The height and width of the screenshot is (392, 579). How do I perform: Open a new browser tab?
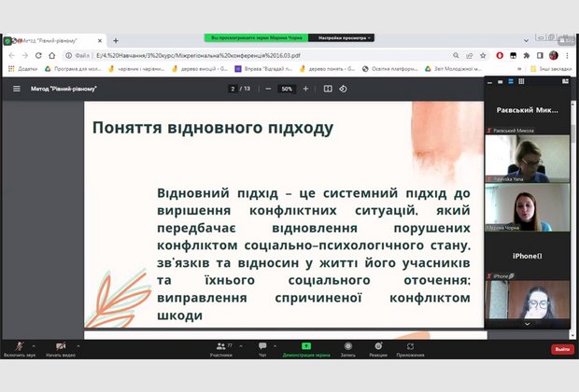click(116, 41)
